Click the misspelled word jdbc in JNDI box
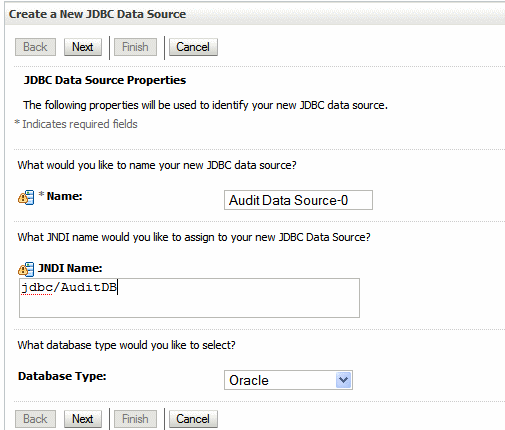The height and width of the screenshot is (430, 505). coord(37,287)
